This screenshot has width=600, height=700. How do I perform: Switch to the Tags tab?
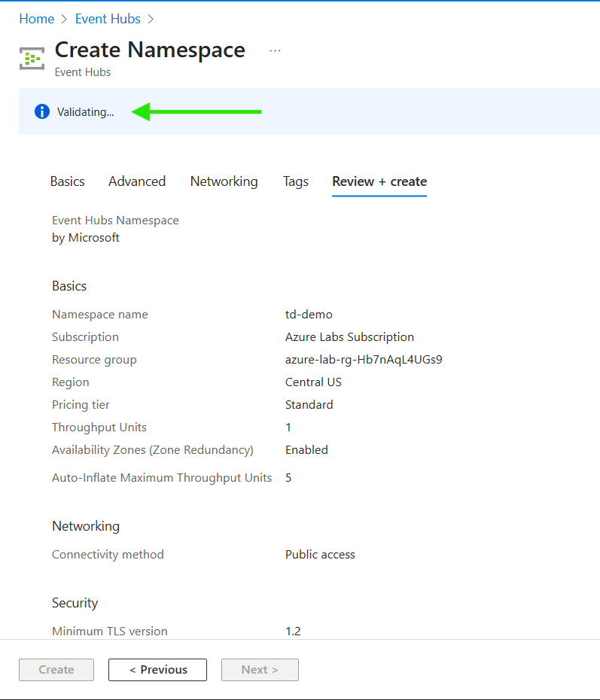296,181
